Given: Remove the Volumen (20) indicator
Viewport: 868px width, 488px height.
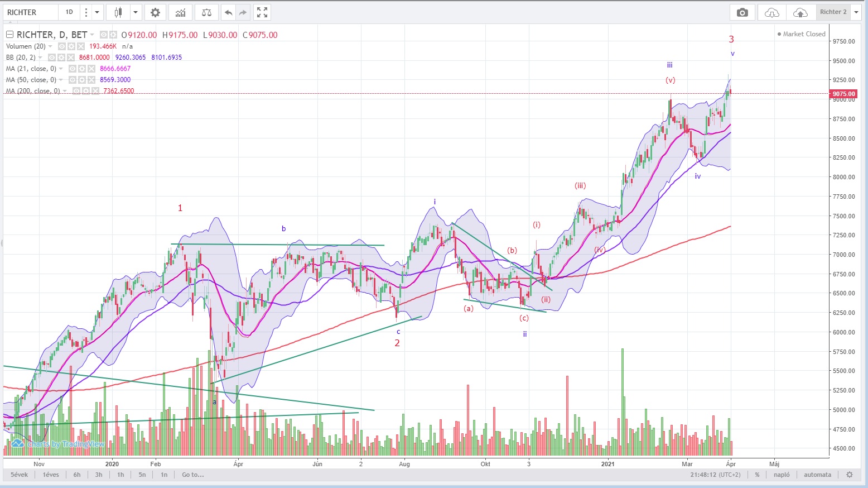Looking at the screenshot, I should pos(81,46).
